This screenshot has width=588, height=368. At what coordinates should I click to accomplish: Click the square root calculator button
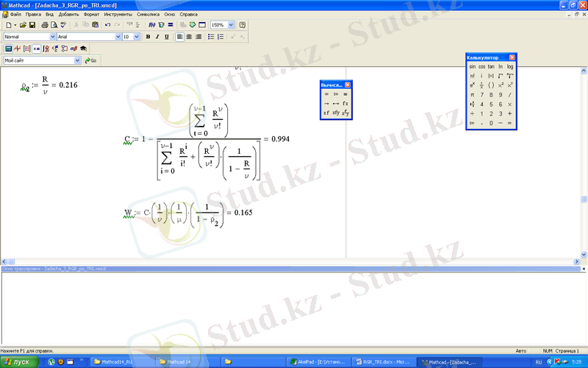501,76
